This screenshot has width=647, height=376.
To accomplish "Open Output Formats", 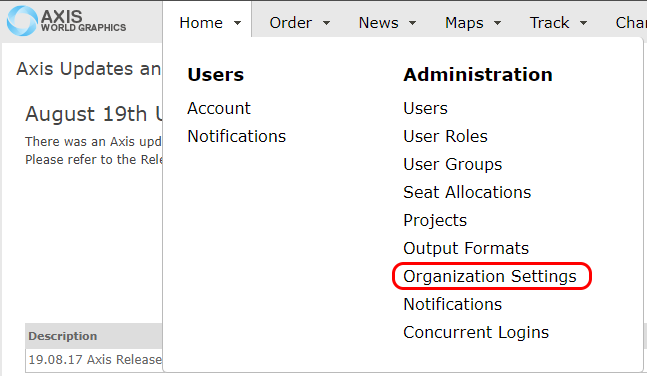I will [466, 248].
